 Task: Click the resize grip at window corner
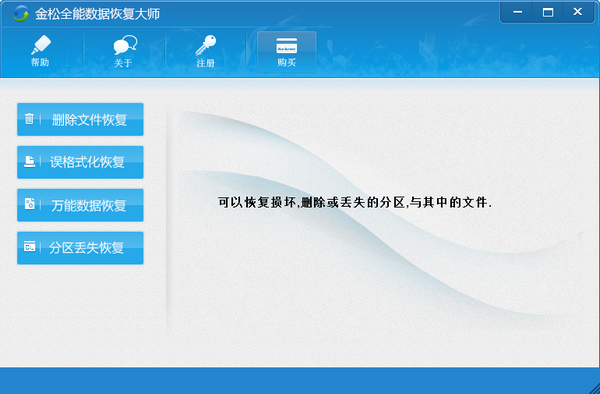pos(595,389)
